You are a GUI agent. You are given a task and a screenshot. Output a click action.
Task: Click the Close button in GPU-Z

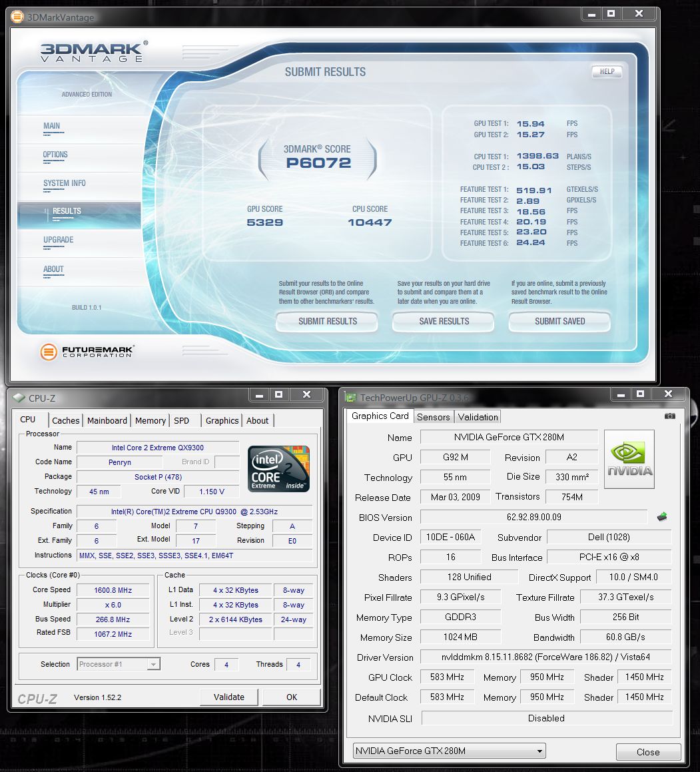coord(648,752)
